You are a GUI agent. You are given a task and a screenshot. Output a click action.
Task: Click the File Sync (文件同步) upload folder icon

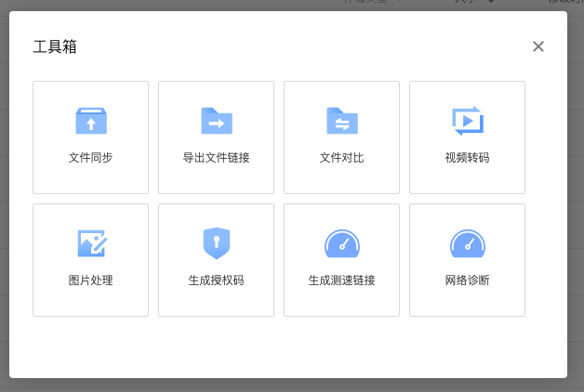tap(90, 121)
